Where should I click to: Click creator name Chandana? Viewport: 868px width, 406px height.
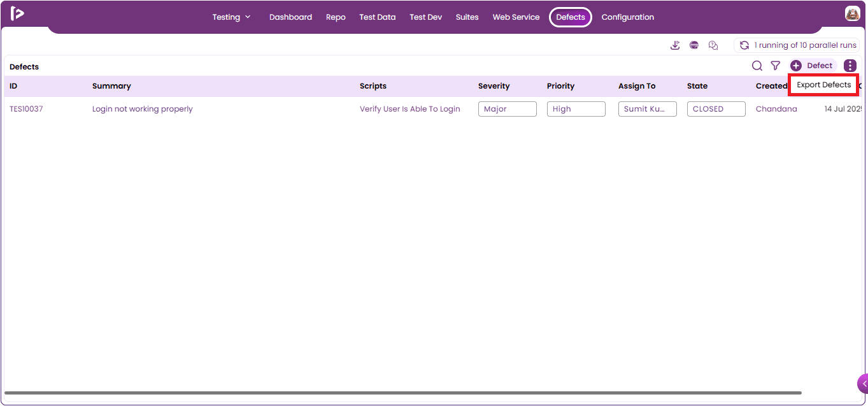click(776, 109)
